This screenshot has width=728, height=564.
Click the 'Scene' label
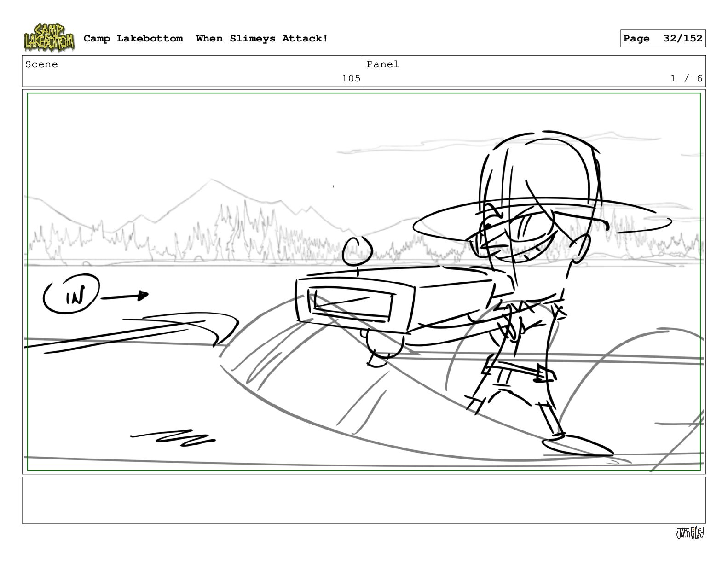(x=41, y=64)
